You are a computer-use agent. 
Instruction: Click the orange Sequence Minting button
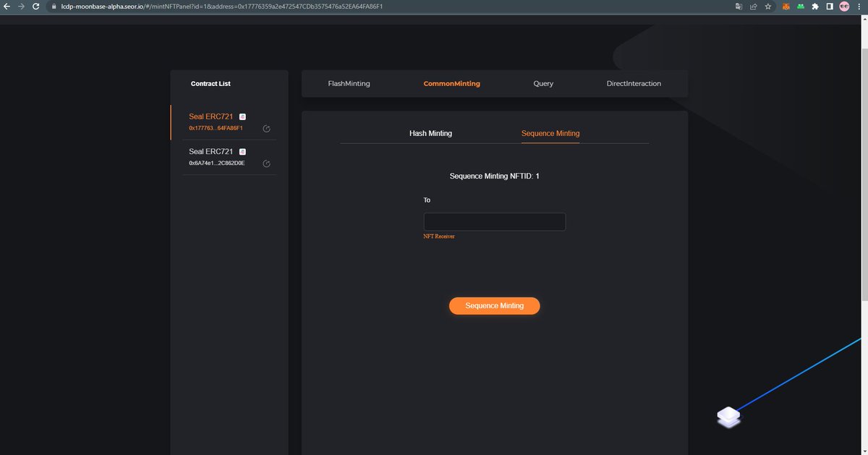point(494,306)
